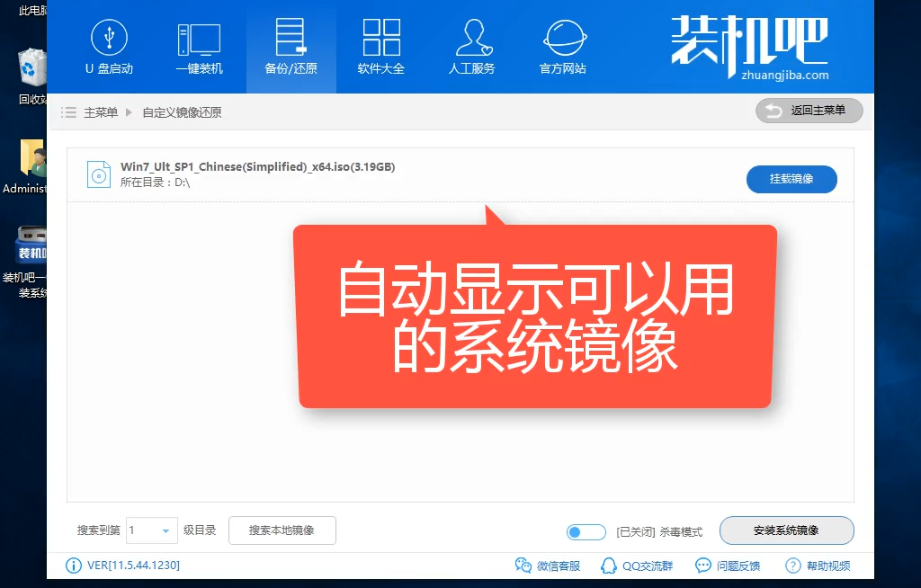The image size is (921, 588).
Task: Toggle the 杀毒模式 antivirus mode switch
Action: click(x=586, y=531)
